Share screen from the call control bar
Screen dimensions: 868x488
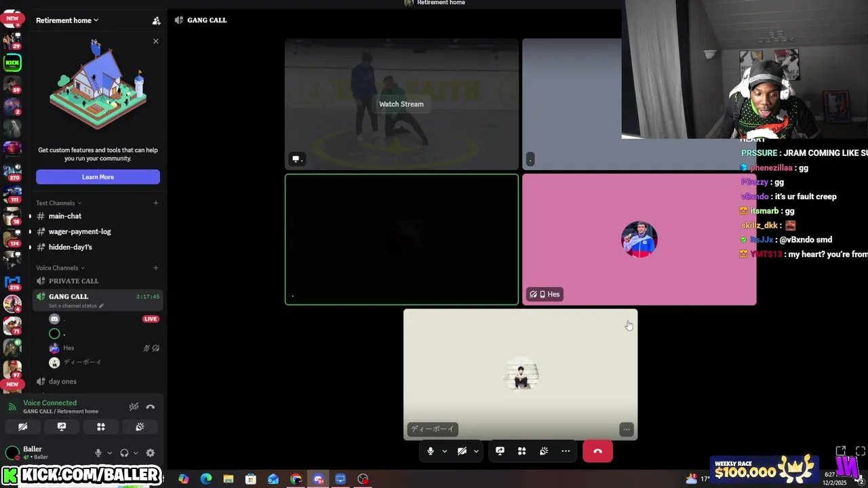(x=500, y=451)
